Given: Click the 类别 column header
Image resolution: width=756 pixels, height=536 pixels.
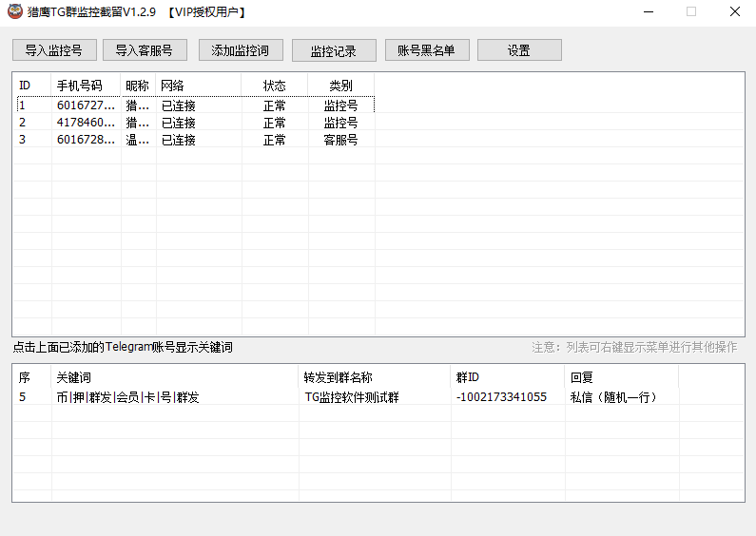Looking at the screenshot, I should (x=340, y=86).
